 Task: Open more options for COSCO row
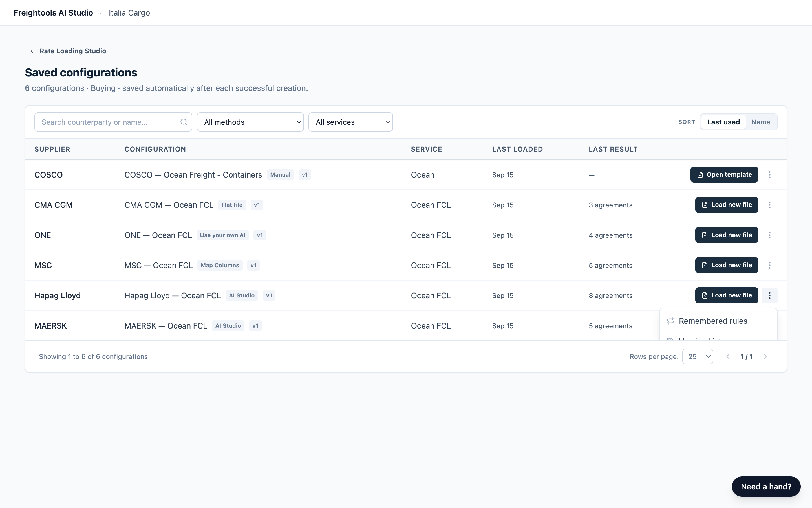(769, 175)
